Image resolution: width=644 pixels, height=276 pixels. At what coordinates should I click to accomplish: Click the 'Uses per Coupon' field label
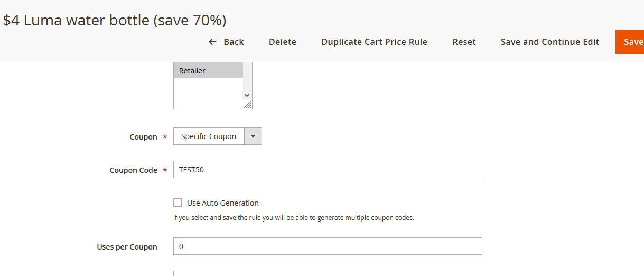(127, 247)
